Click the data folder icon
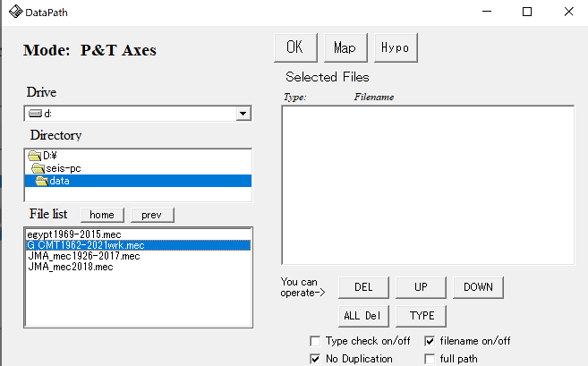This screenshot has width=588, height=366. 42,181
